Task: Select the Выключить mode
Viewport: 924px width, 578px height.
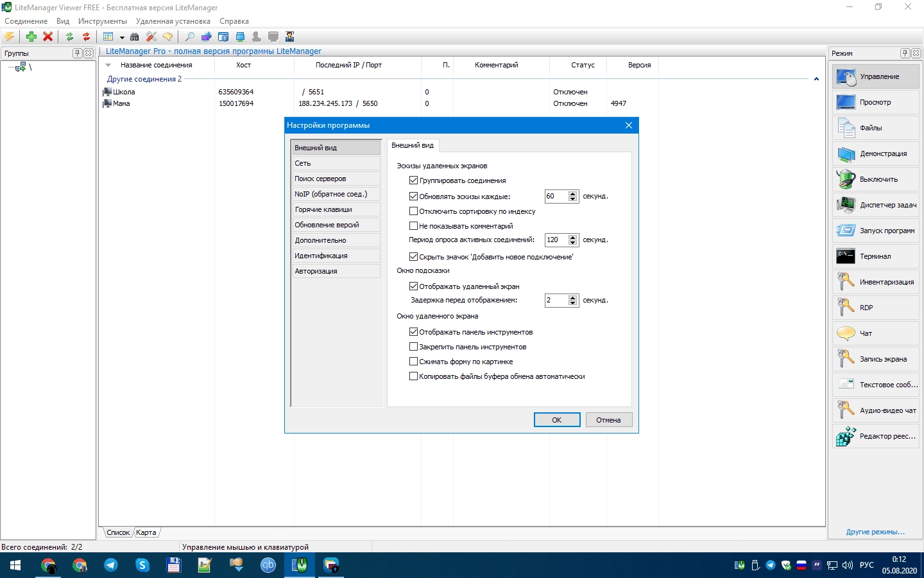Action: [876, 179]
